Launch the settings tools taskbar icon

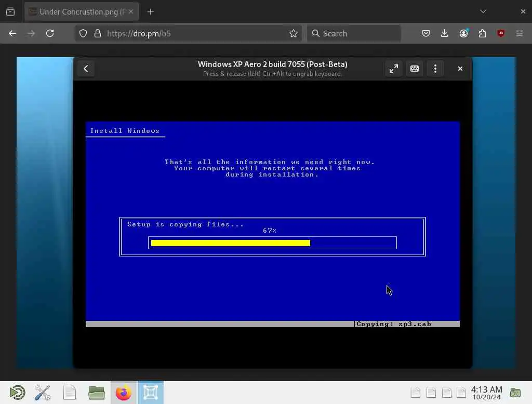(x=43, y=393)
